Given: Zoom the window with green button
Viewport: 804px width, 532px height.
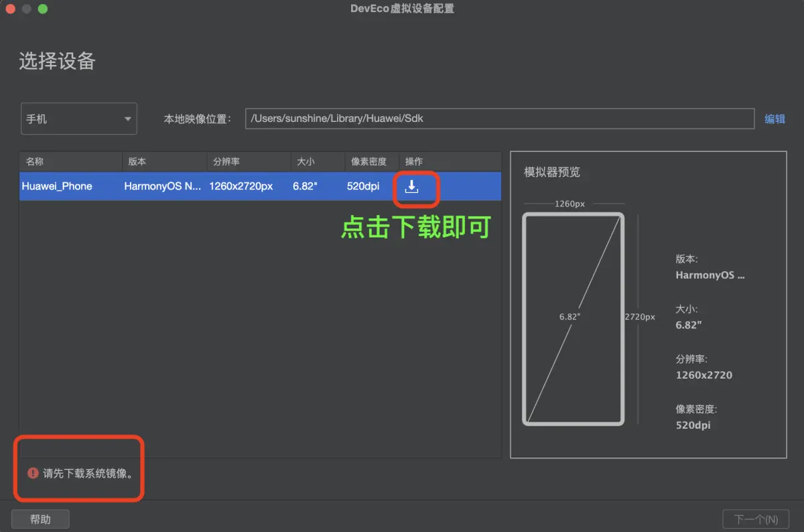Looking at the screenshot, I should pos(43,9).
